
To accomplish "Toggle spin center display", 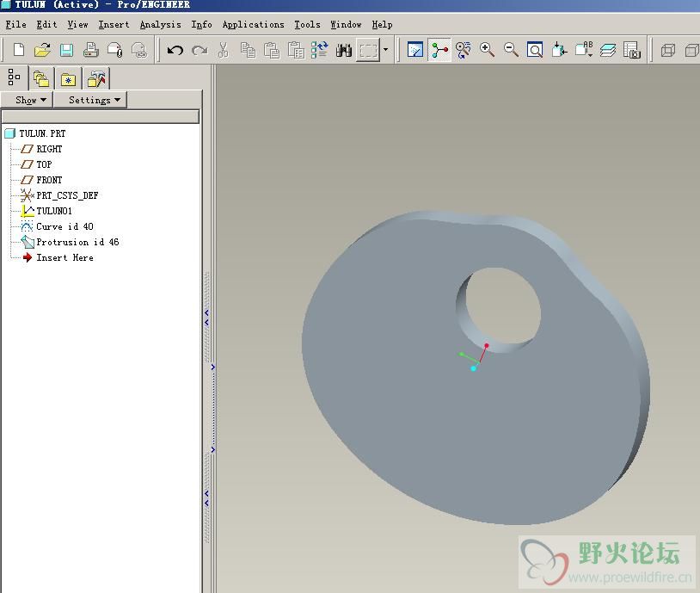I will (x=439, y=50).
